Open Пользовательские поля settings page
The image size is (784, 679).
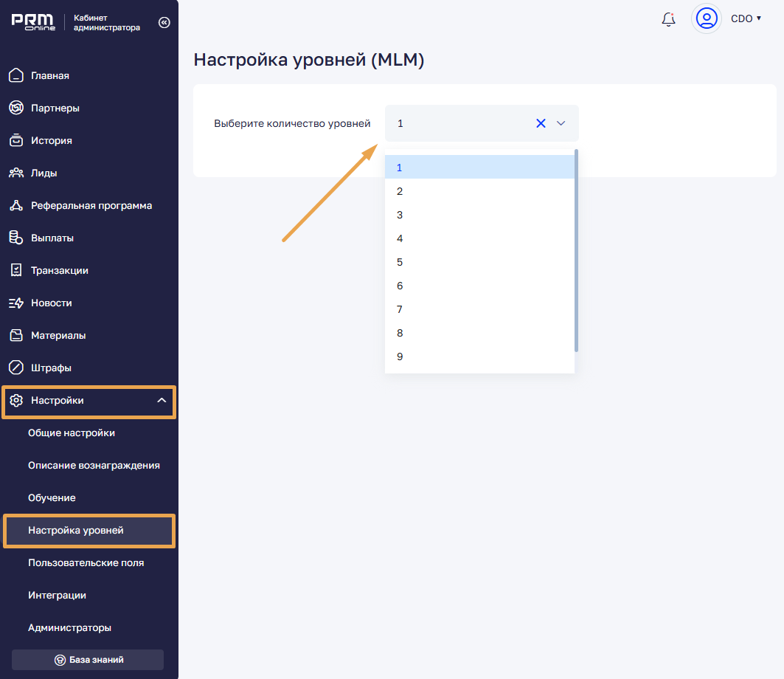point(86,563)
